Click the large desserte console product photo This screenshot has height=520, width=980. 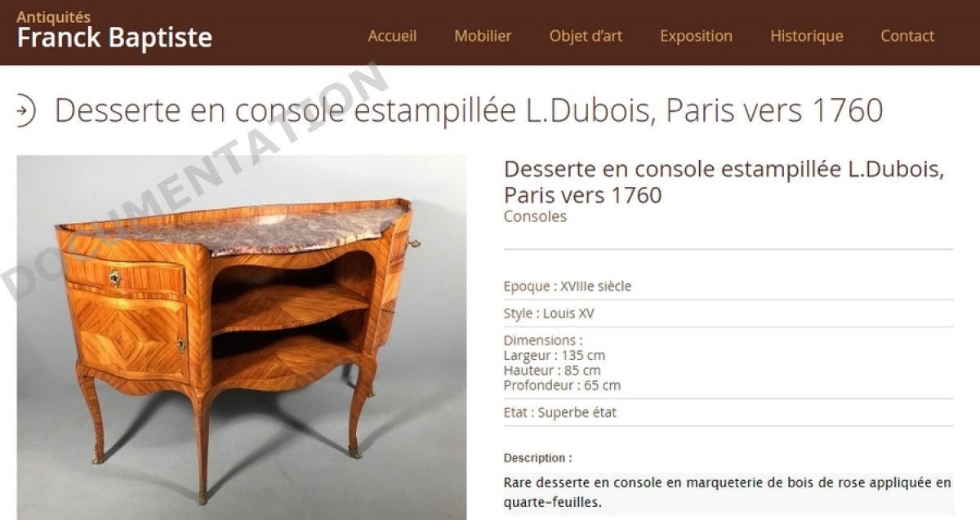coord(242,337)
